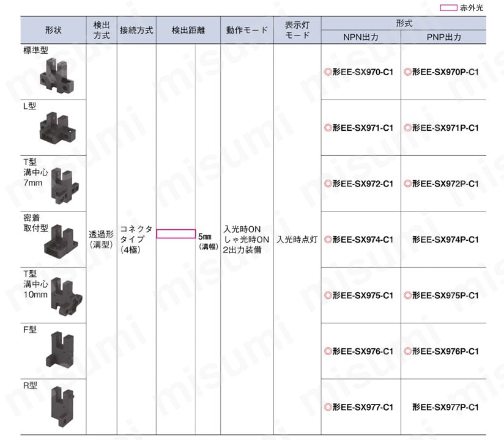Select model text 形EE-SX970-C1
The width and height of the screenshot is (504, 440).
(363, 72)
